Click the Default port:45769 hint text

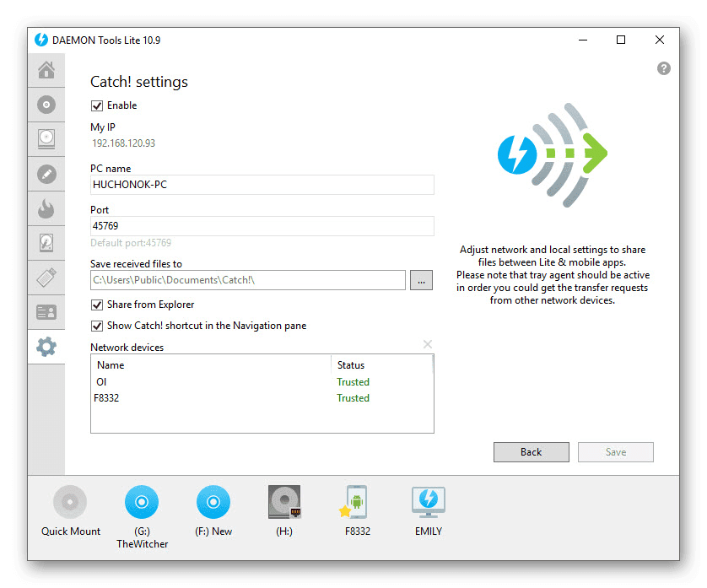[131, 243]
